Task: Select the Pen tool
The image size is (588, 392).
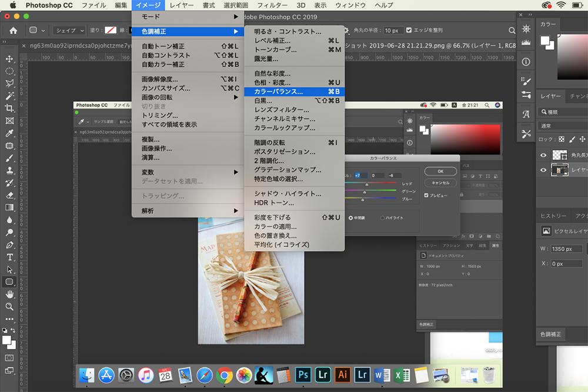Action: (9, 244)
